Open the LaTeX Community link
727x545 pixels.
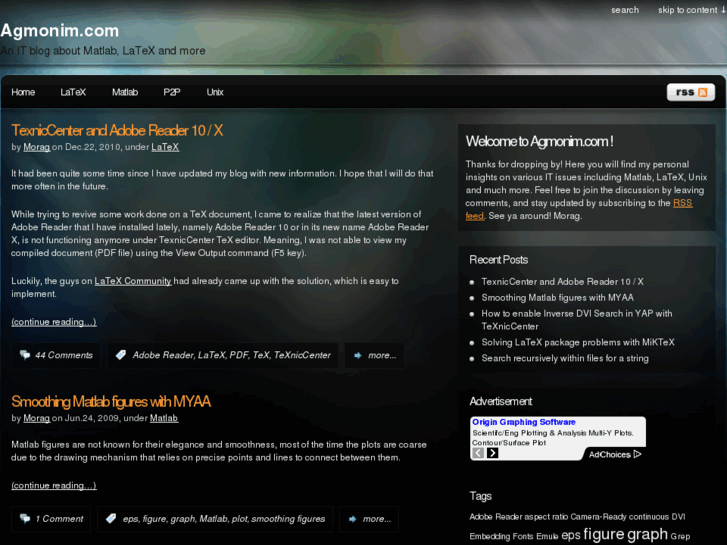click(133, 281)
